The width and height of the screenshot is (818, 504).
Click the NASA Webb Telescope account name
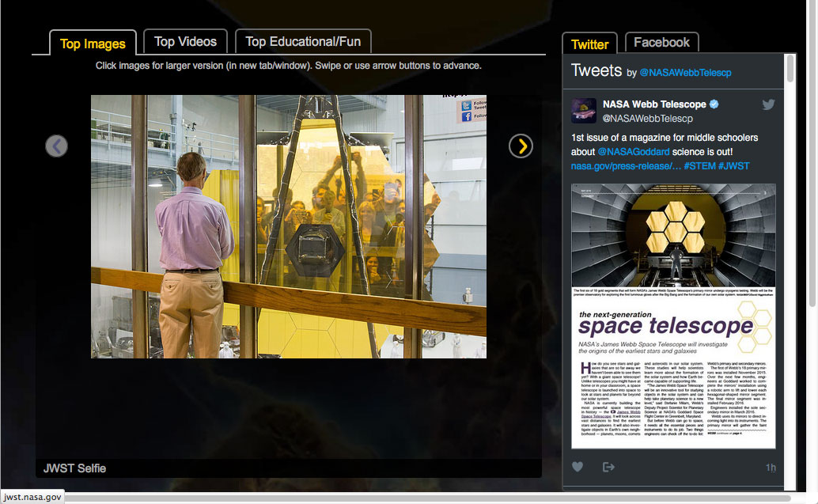tap(654, 104)
